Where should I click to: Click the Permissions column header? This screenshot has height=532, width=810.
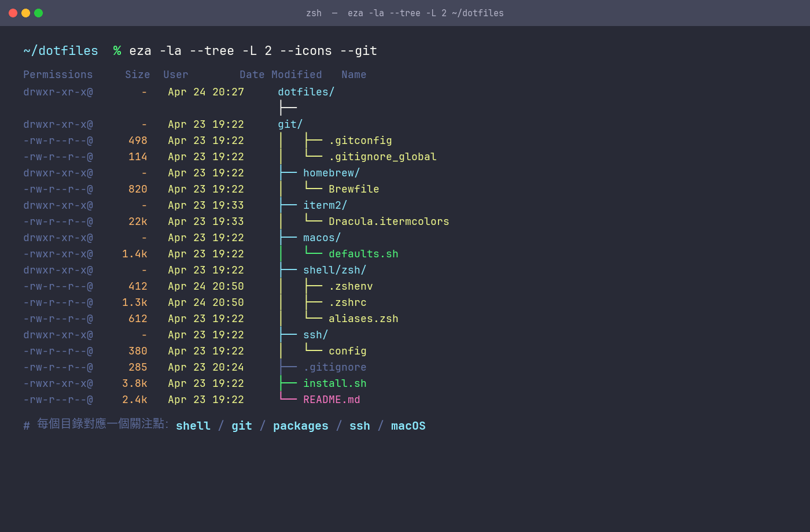(x=58, y=75)
